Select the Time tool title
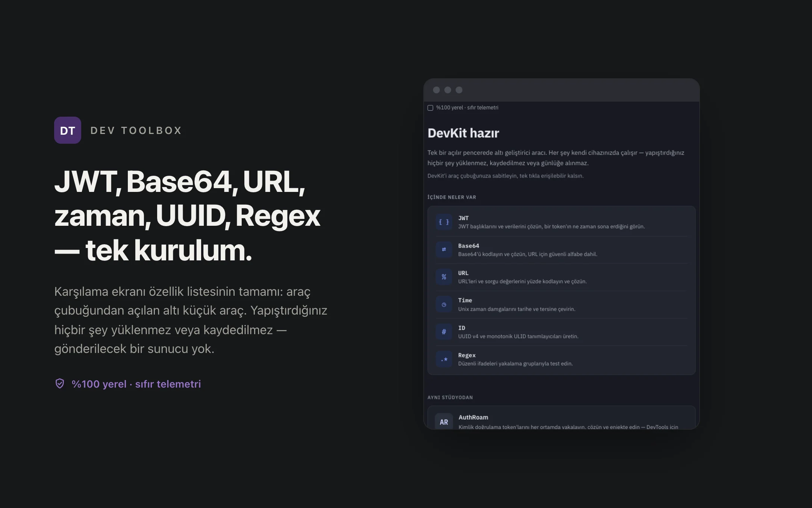 click(465, 300)
